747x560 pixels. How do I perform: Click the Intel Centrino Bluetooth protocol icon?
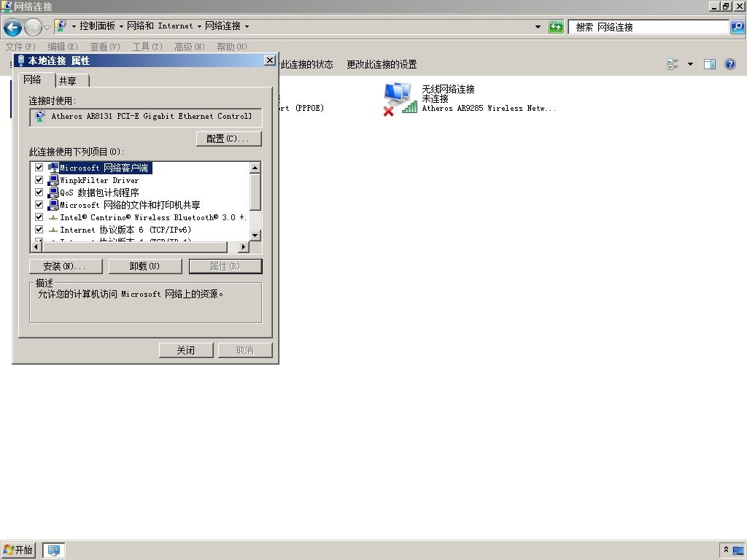53,217
